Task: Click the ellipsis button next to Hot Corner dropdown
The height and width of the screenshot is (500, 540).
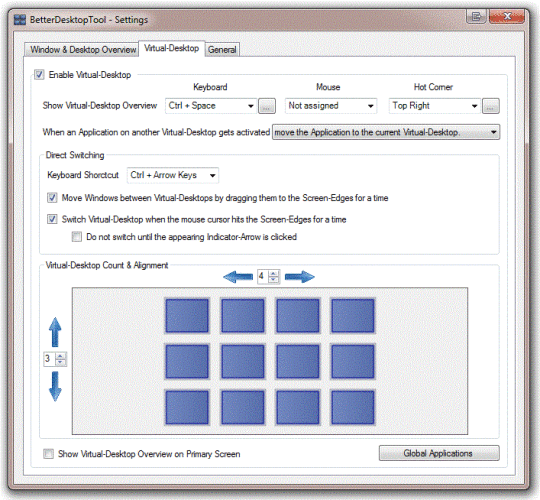Action: tap(491, 106)
